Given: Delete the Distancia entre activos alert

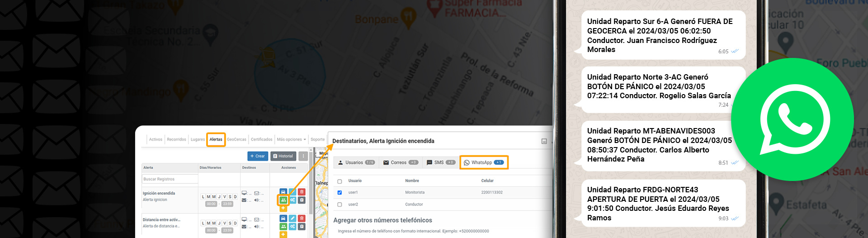Looking at the screenshot, I should pos(302,218).
